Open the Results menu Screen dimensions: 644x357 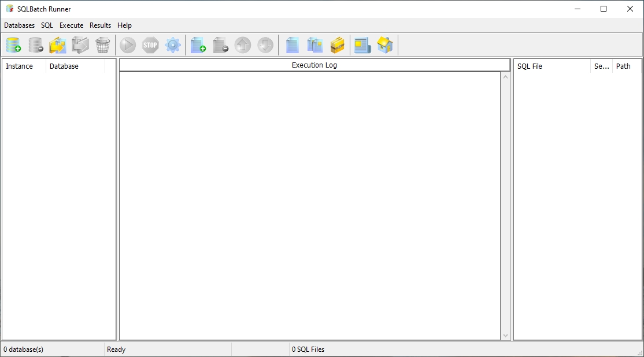pos(100,25)
